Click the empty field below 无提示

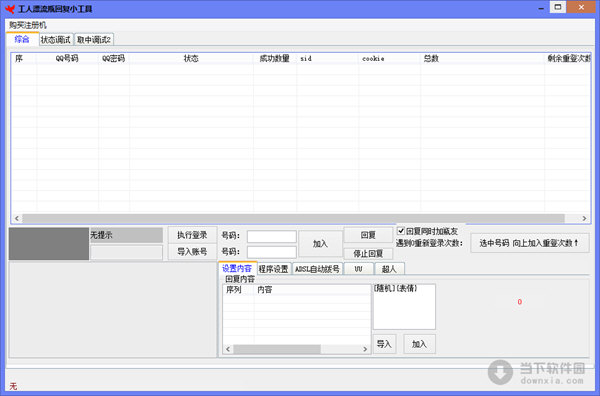click(126, 253)
